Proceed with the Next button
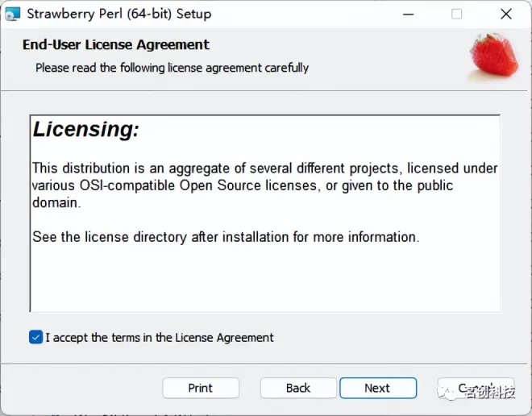Screen dimensions: 532x416 click(x=378, y=388)
